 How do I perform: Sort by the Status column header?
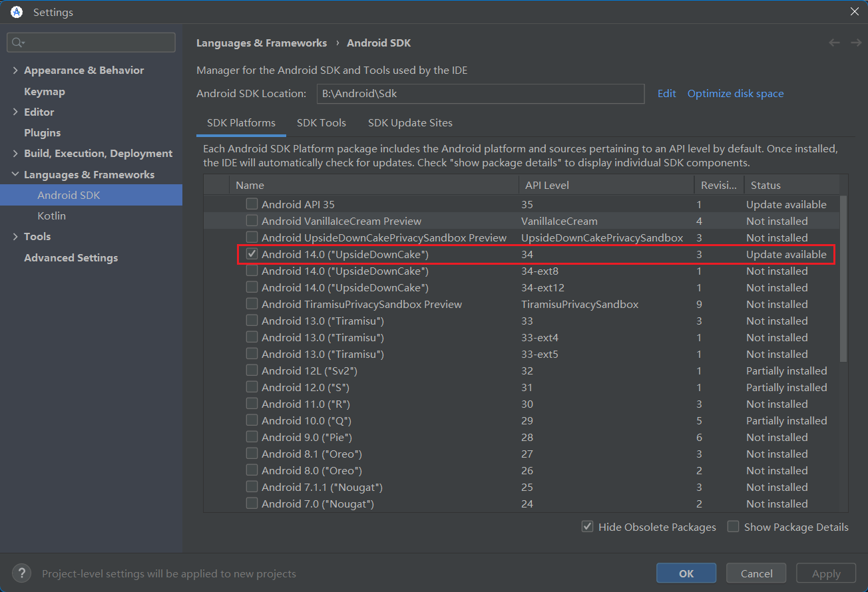tap(791, 185)
